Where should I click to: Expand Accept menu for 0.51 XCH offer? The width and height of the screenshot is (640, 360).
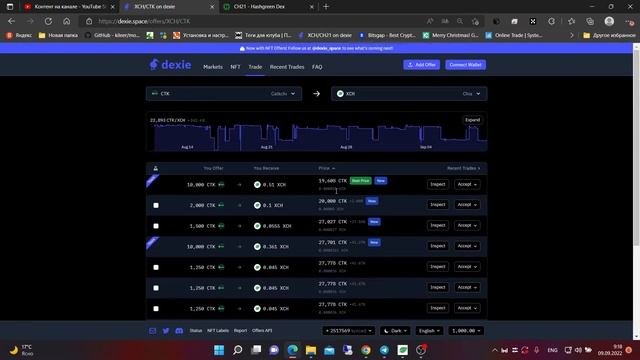click(467, 184)
